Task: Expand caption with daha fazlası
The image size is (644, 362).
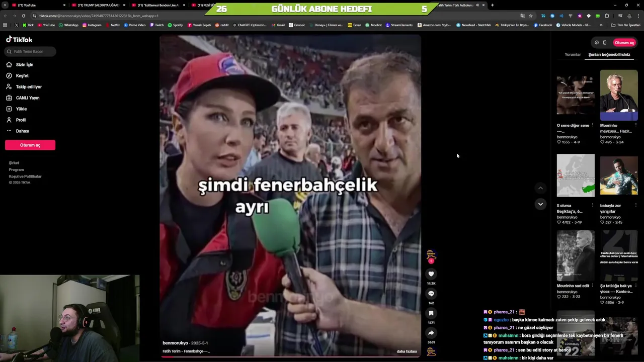Action: (x=407, y=351)
